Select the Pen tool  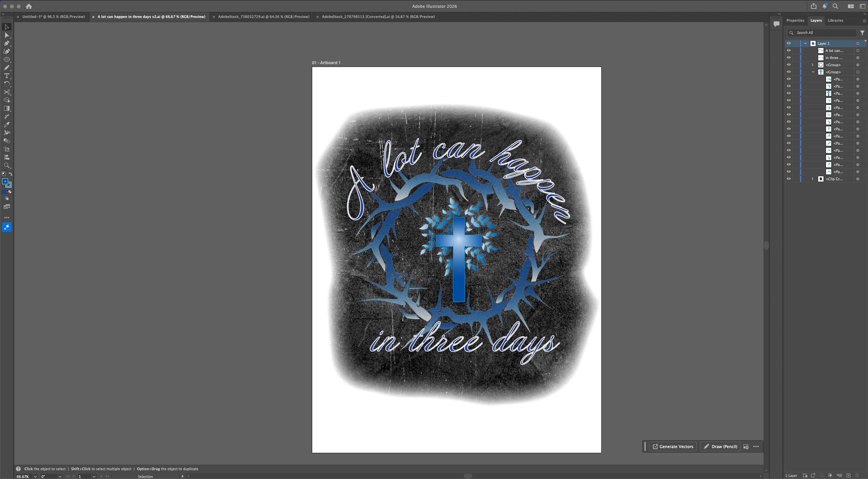pyautogui.click(x=7, y=43)
